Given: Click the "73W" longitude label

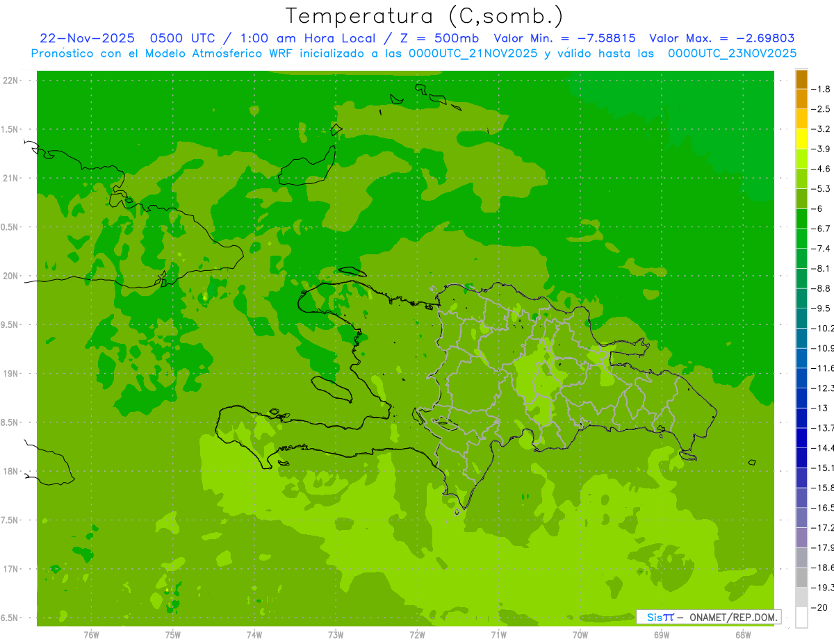Looking at the screenshot, I should (x=336, y=635).
